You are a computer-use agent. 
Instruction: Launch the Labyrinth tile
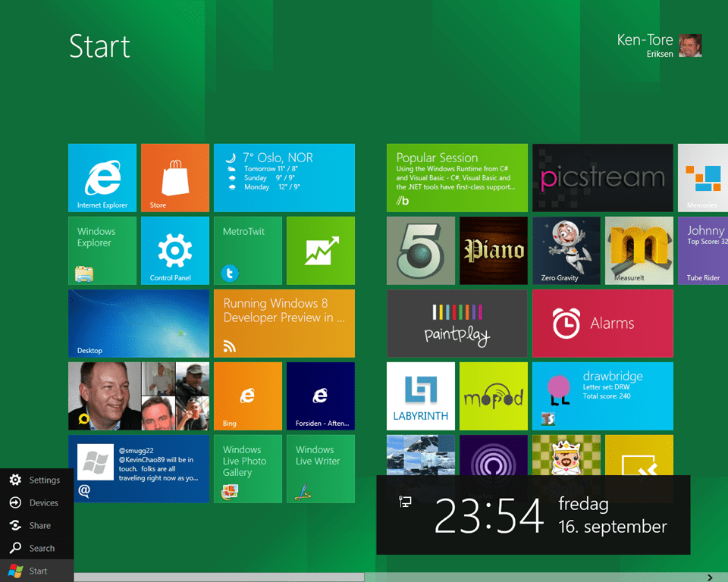421,396
